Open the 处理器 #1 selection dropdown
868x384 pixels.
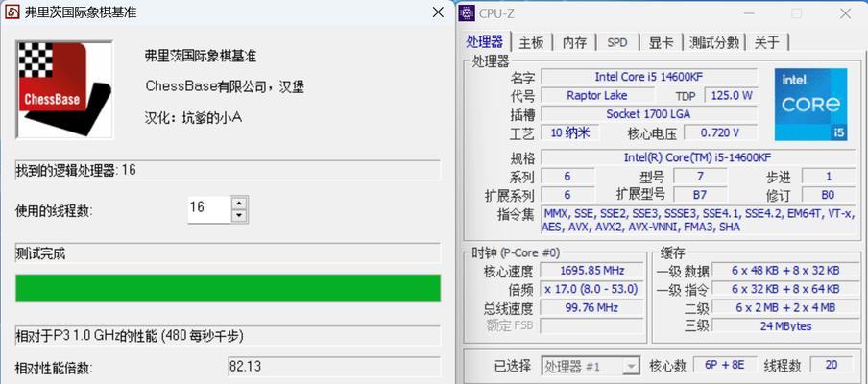coord(591,365)
